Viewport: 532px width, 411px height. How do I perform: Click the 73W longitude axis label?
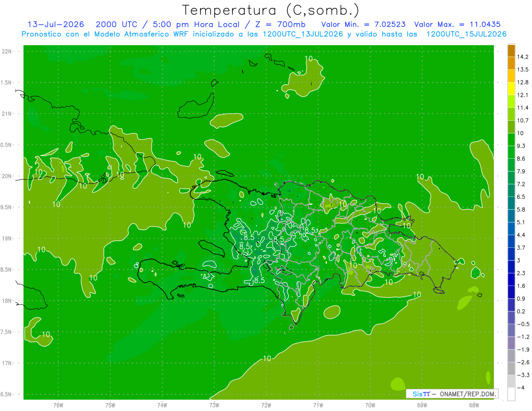coord(214,405)
